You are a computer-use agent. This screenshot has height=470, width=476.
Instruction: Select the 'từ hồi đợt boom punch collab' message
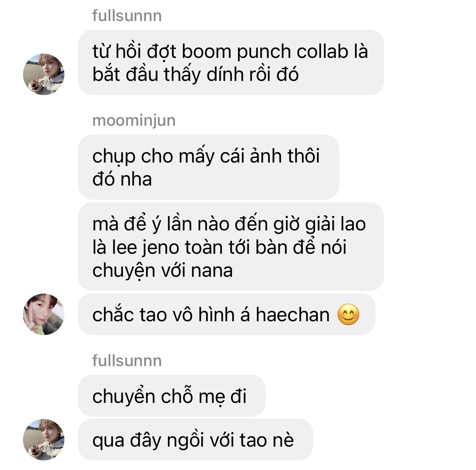click(x=231, y=62)
